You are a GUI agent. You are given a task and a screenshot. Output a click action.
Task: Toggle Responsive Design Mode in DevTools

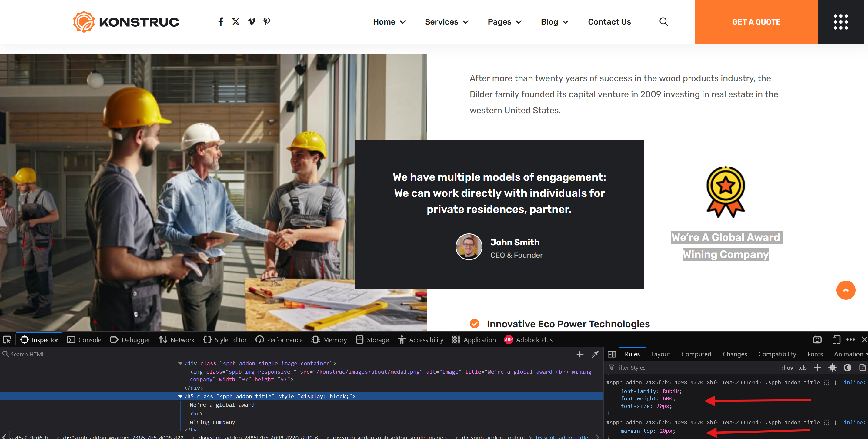point(836,340)
